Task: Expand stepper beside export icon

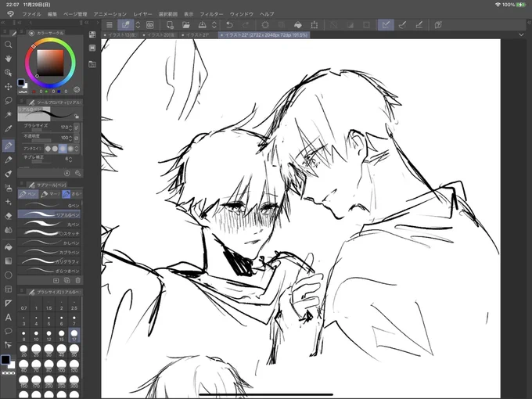Action: point(214,25)
